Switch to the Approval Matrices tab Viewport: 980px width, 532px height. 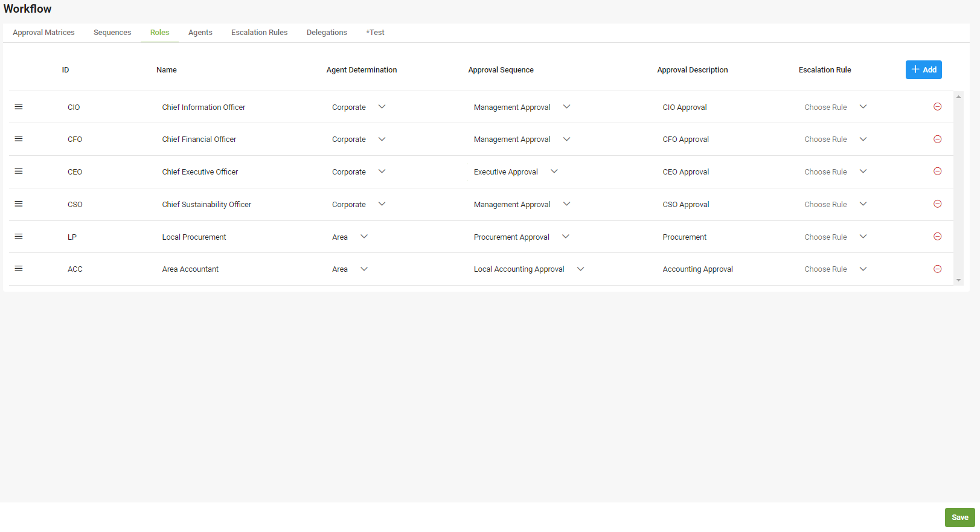tap(43, 33)
